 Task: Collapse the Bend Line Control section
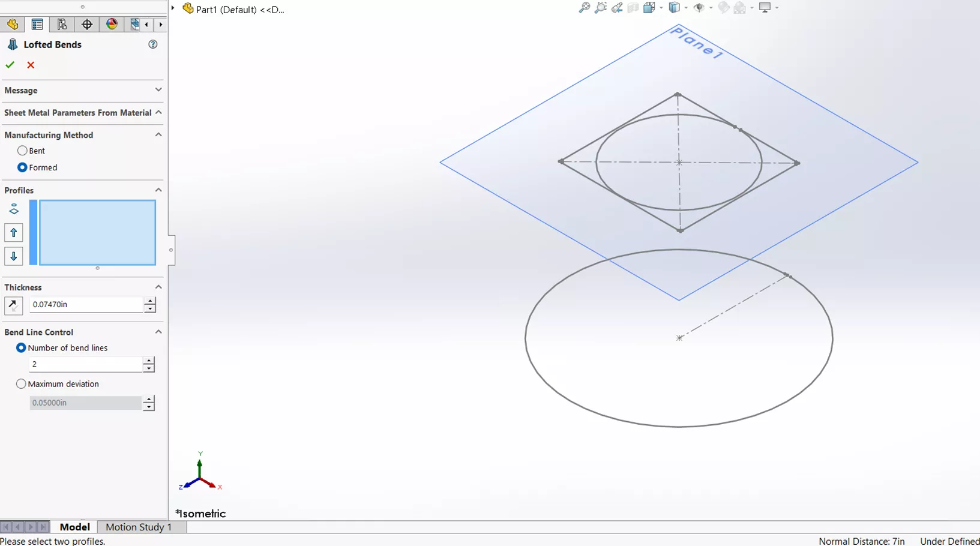[158, 332]
